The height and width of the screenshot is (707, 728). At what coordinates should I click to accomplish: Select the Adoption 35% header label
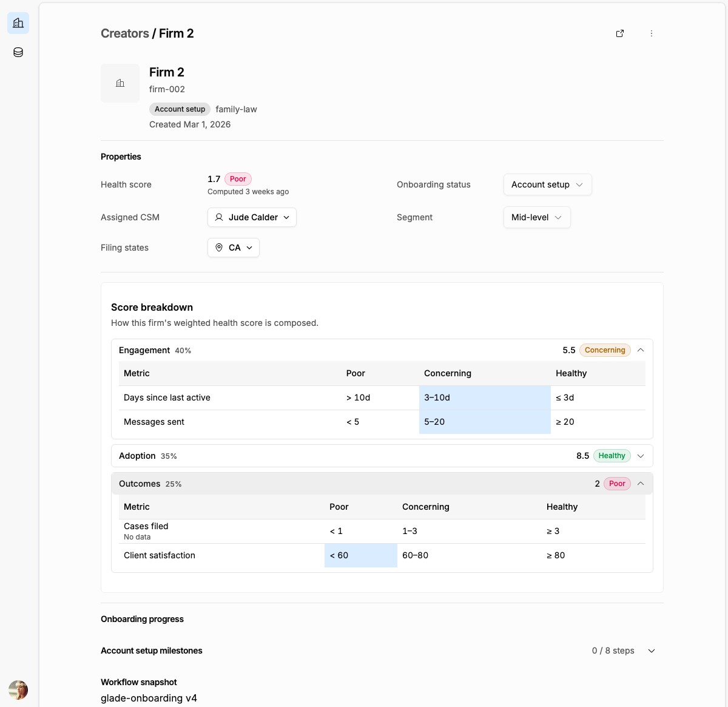pyautogui.click(x=148, y=456)
